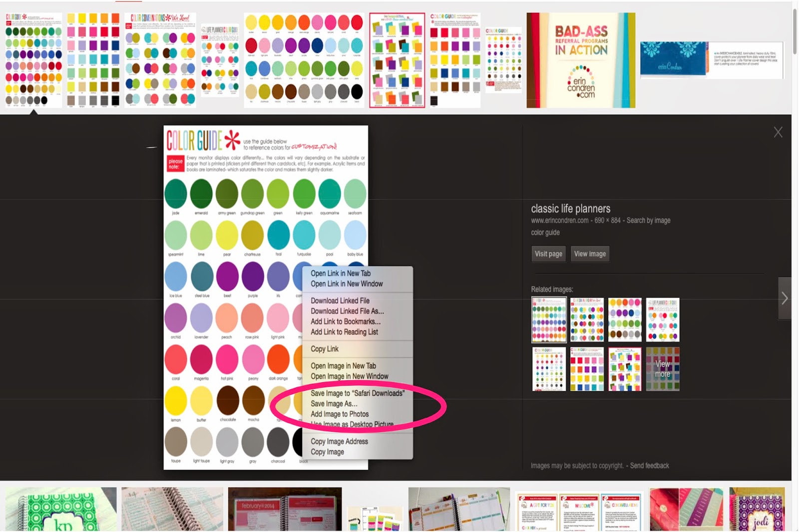
Task: Click the jade swatch in color guide
Action: pos(176,194)
